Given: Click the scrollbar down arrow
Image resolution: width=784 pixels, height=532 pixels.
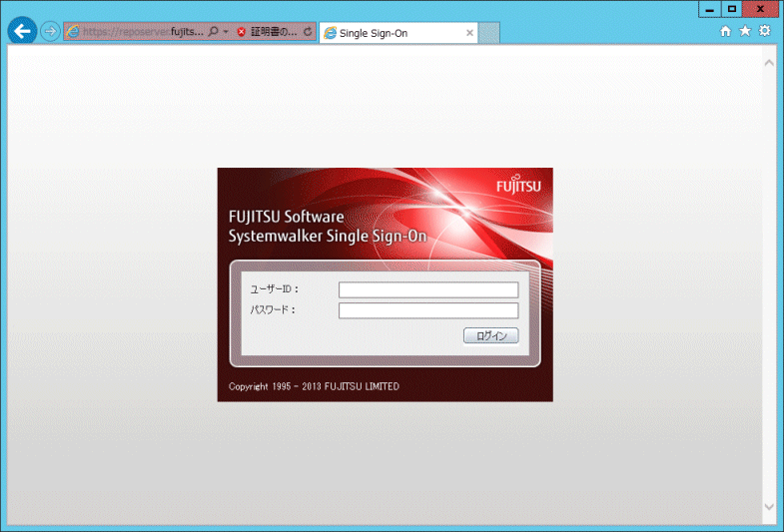Looking at the screenshot, I should tap(769, 506).
